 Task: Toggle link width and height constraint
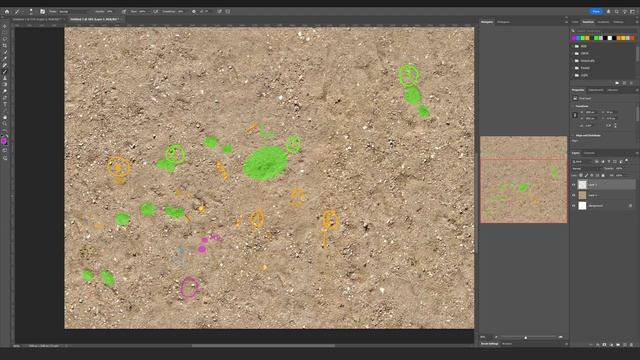click(x=575, y=115)
